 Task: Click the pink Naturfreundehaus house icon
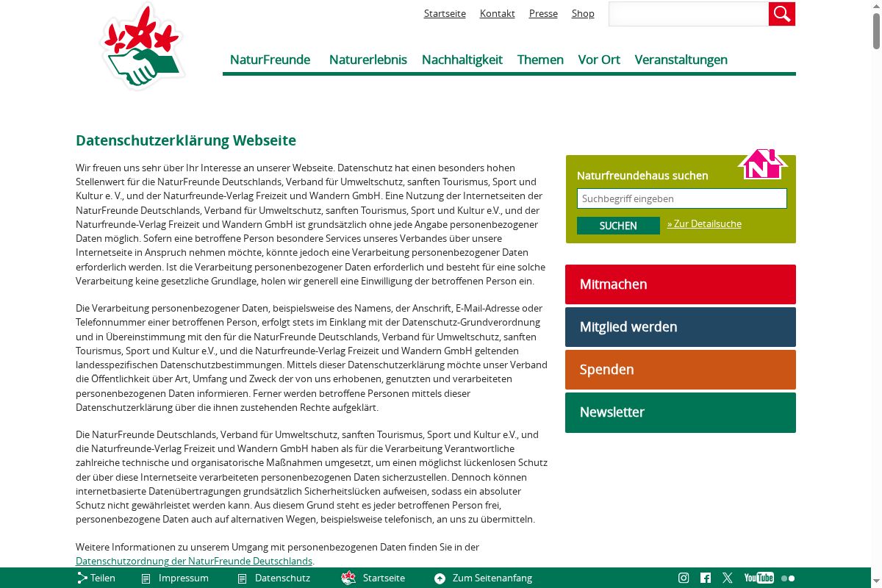point(762,163)
